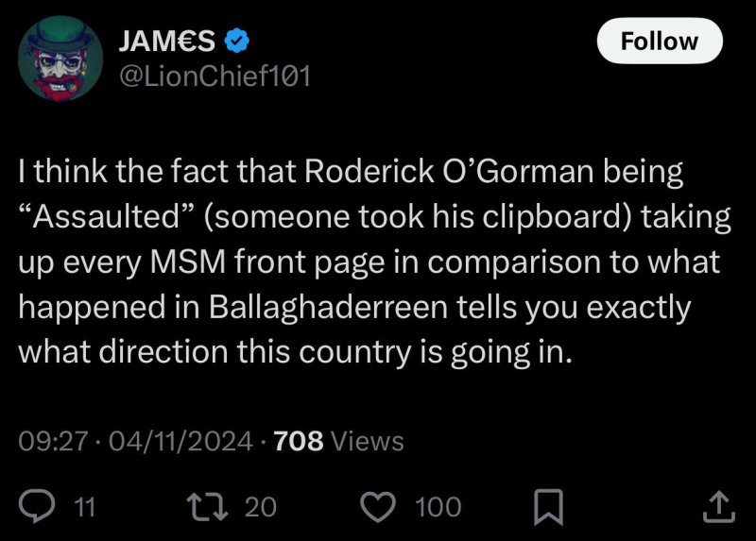Viewport: 756px width, 541px height.
Task: Click the word Views beside 708
Action: coord(368,440)
